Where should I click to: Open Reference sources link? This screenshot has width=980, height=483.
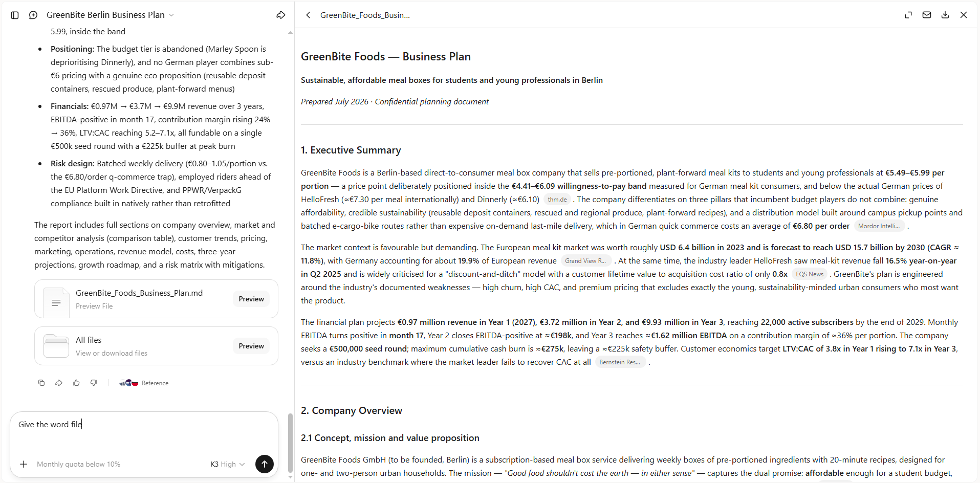pyautogui.click(x=144, y=383)
